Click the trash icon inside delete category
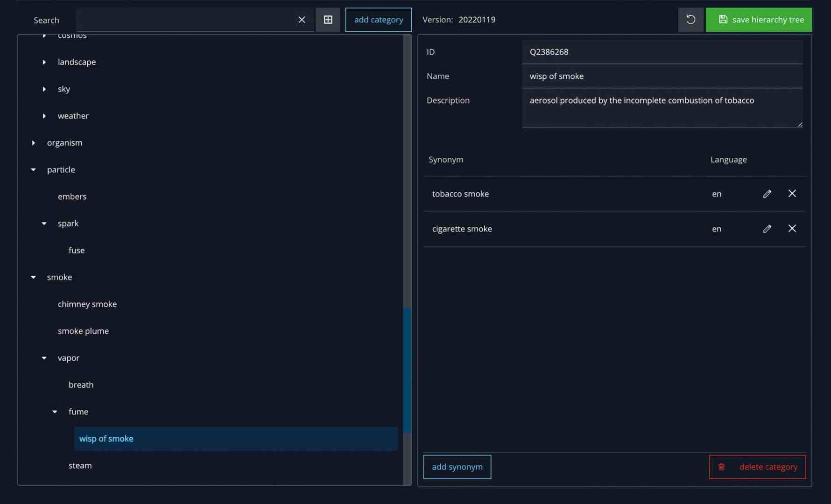831x504 pixels. (722, 467)
